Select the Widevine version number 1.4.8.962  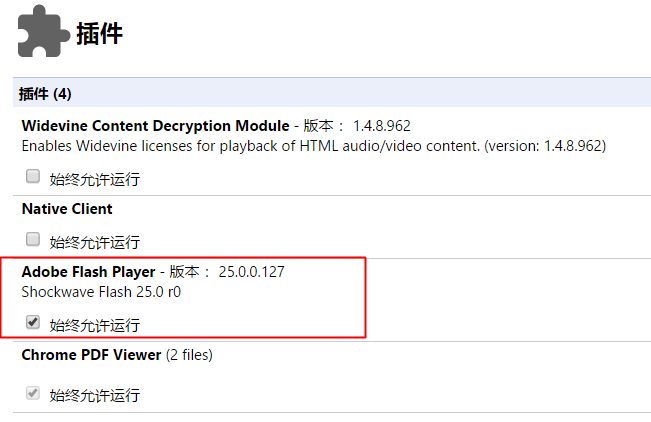(x=382, y=126)
